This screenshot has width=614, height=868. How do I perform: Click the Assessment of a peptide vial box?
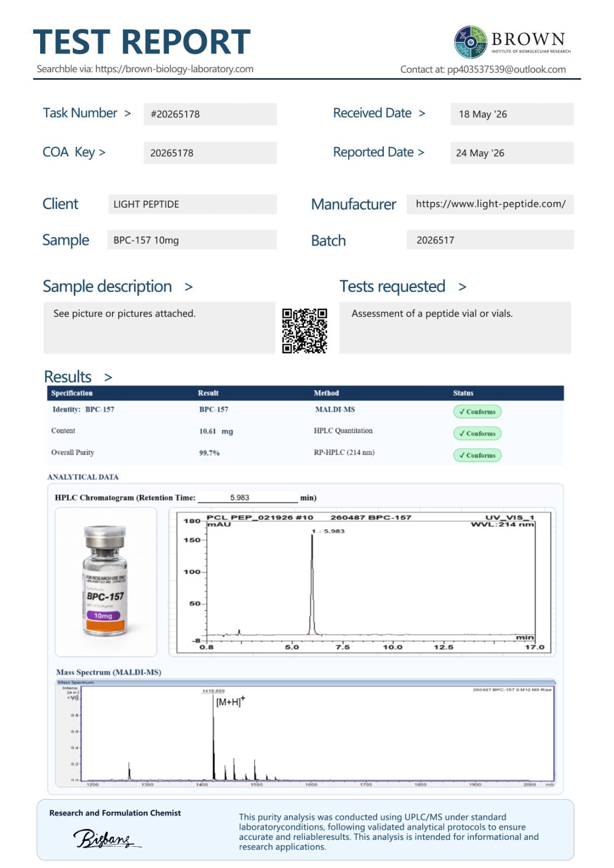(x=455, y=328)
